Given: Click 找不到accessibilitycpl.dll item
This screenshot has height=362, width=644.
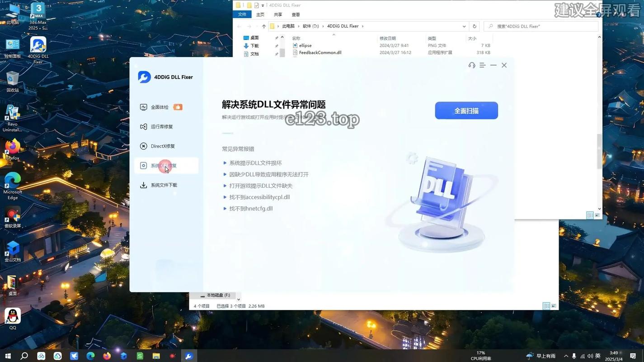Looking at the screenshot, I should coord(259,197).
